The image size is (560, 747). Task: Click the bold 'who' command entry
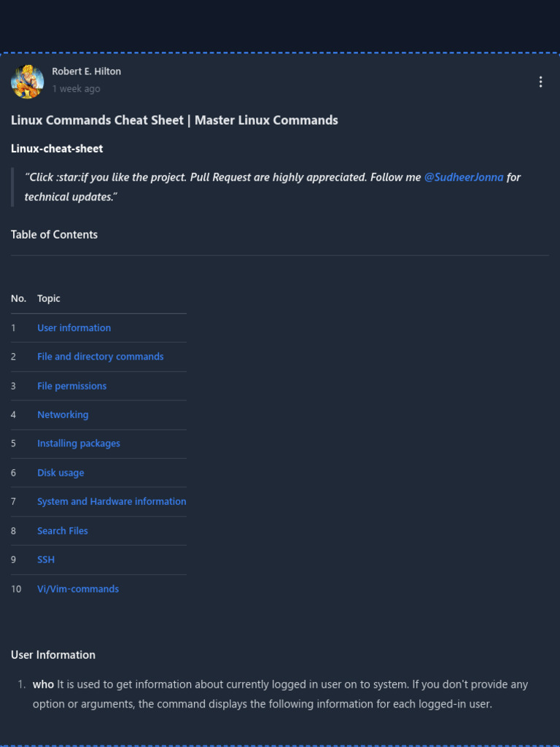(x=43, y=684)
